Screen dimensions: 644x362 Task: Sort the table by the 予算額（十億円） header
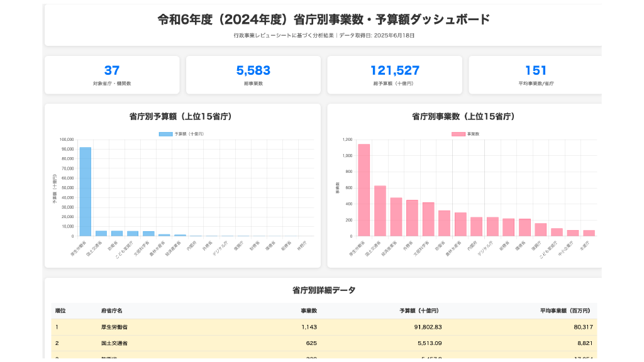tap(418, 310)
